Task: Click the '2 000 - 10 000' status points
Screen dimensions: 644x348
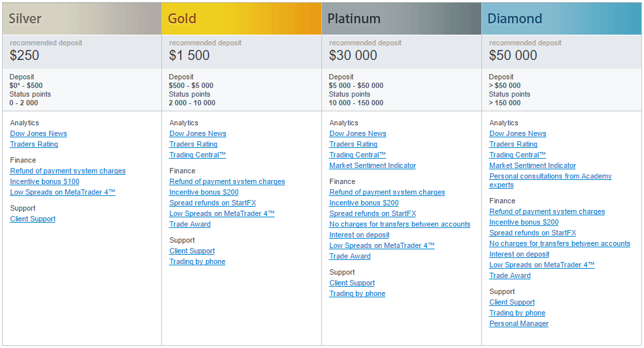Action: point(192,103)
